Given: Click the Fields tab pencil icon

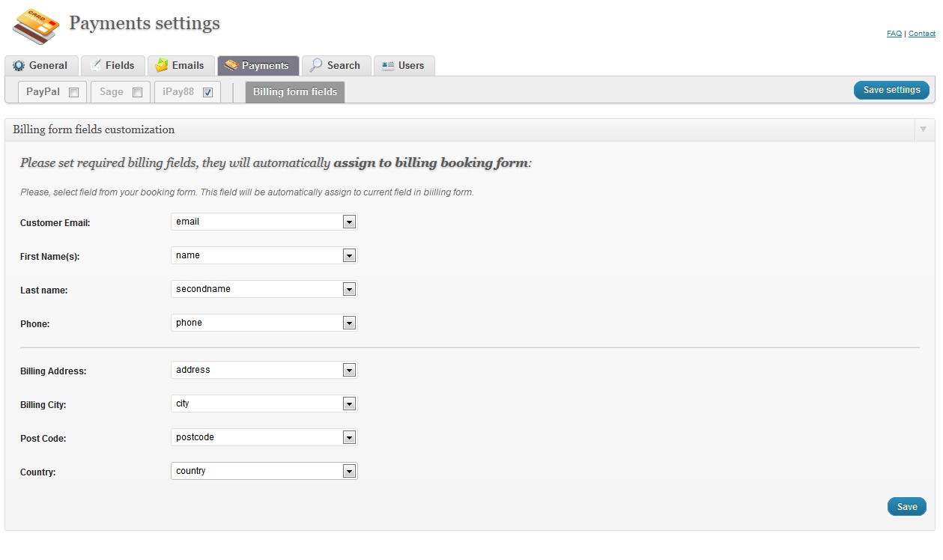Looking at the screenshot, I should click(95, 66).
